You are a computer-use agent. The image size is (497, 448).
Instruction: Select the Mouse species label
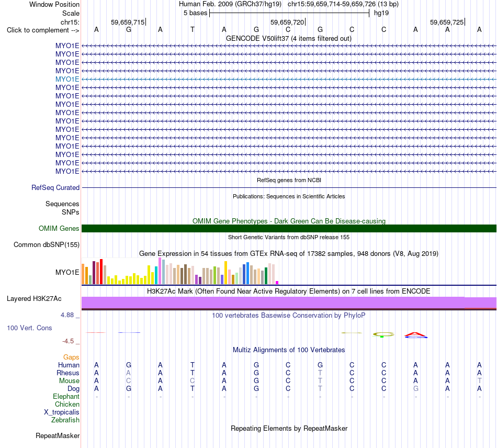(x=69, y=381)
